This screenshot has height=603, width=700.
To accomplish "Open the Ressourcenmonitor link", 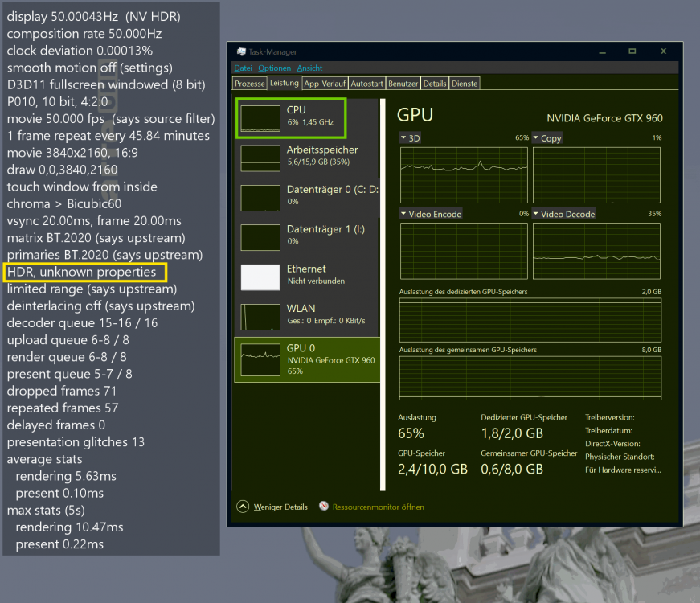I will (377, 507).
